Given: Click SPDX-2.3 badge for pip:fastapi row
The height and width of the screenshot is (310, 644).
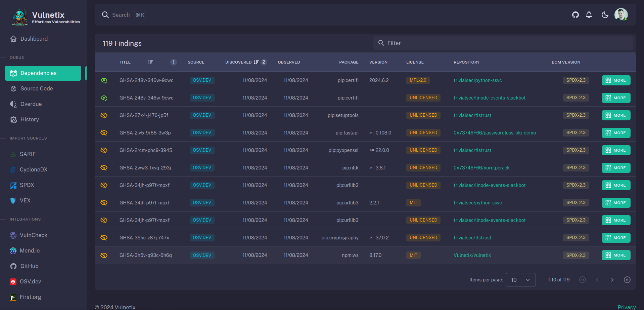Looking at the screenshot, I should [576, 133].
